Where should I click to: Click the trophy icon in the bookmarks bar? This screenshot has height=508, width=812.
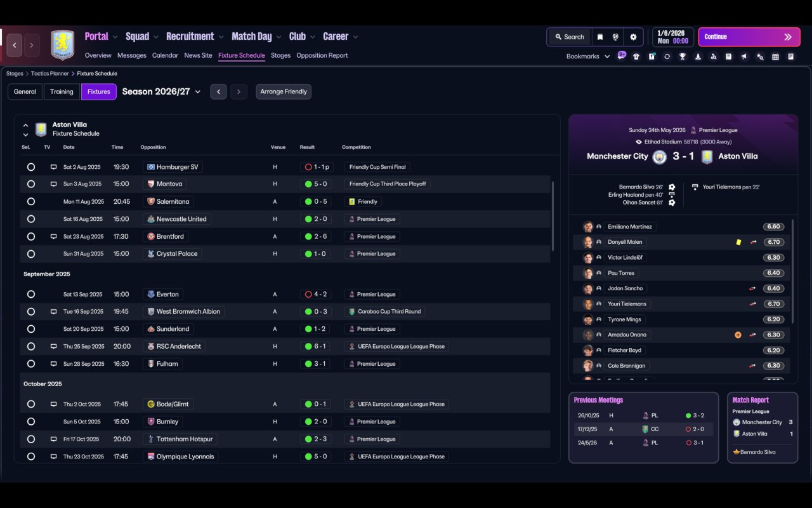[x=683, y=57]
